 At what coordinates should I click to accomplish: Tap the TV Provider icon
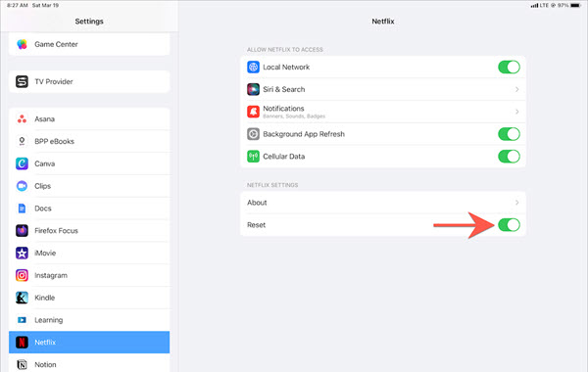(x=22, y=81)
